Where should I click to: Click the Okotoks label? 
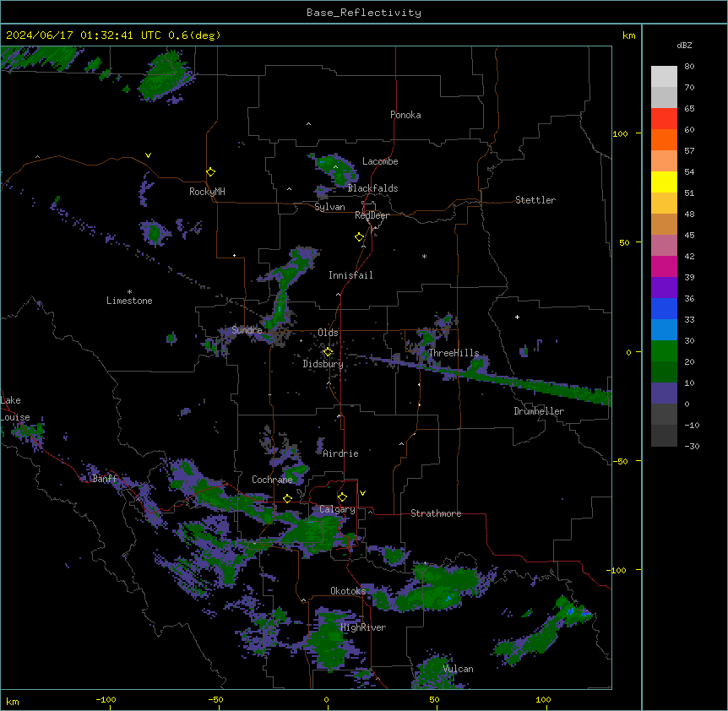click(x=348, y=591)
